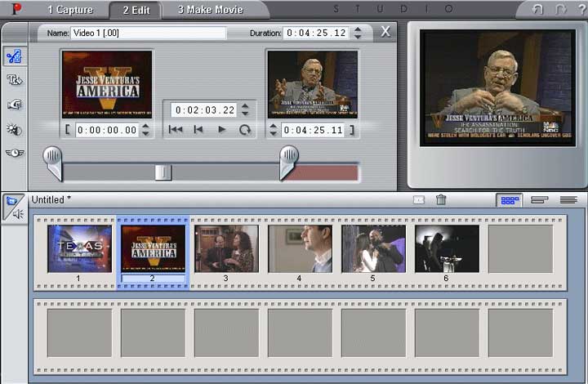Select storyboard clip 4
Image resolution: width=588 pixels, height=384 pixels.
[x=300, y=248]
